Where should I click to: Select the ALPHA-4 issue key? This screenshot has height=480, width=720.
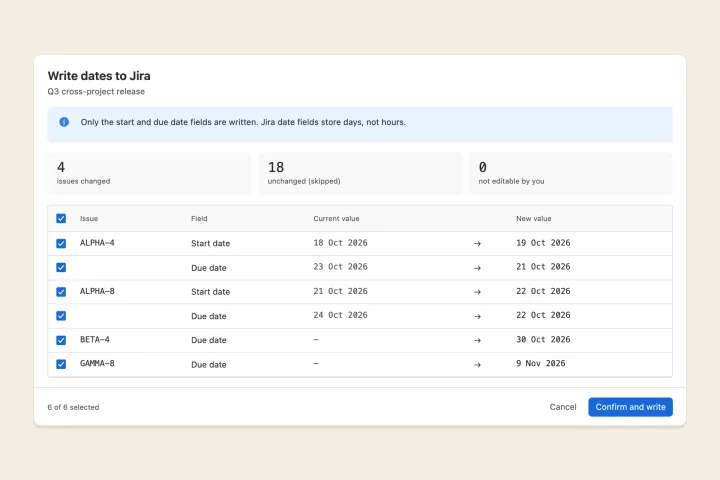coord(97,243)
